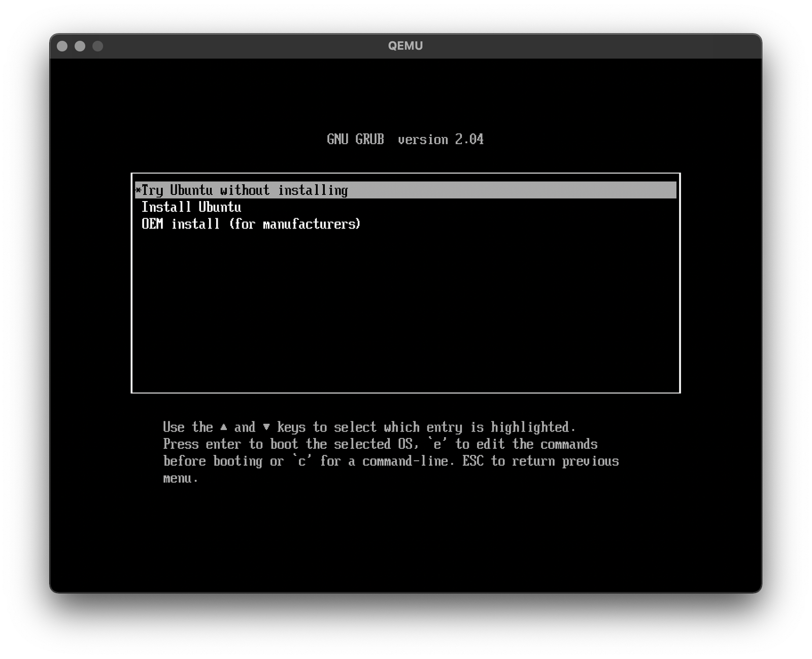Click the asterisk marker before Try Ubuntu
The width and height of the screenshot is (812, 659).
138,190
